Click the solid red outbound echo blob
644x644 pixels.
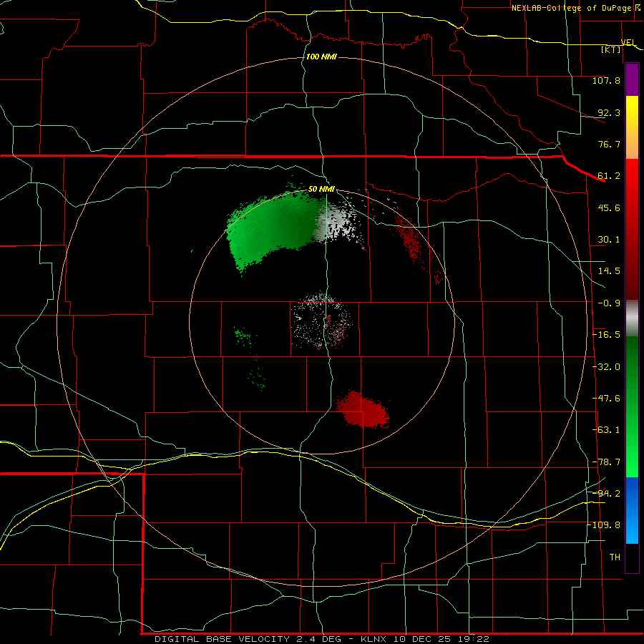pos(363,410)
